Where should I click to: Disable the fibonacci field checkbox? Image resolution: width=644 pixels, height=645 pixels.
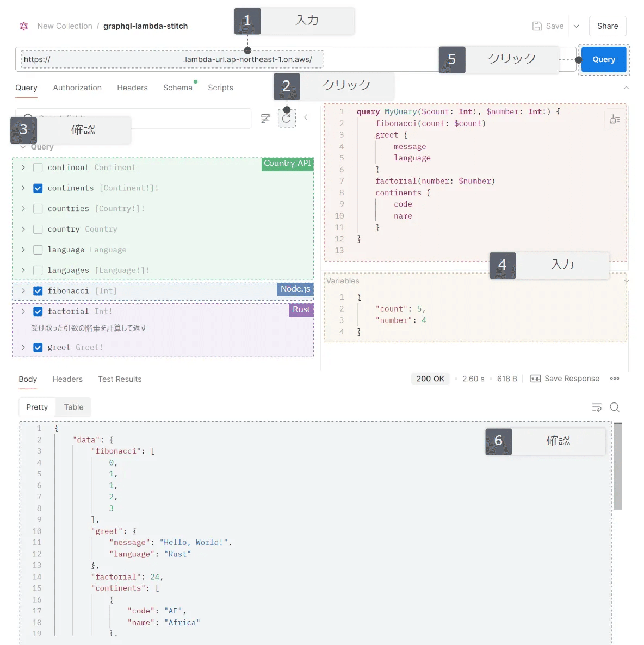coord(38,290)
